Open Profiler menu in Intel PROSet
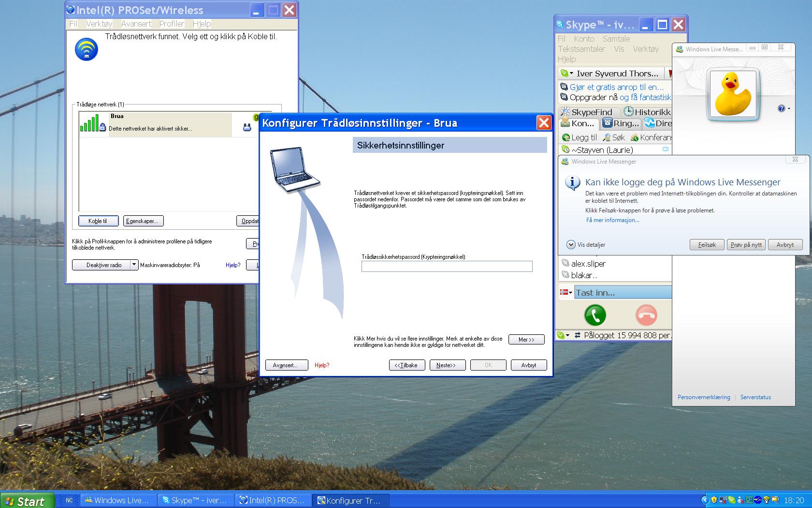The width and height of the screenshot is (812, 508). (172, 24)
